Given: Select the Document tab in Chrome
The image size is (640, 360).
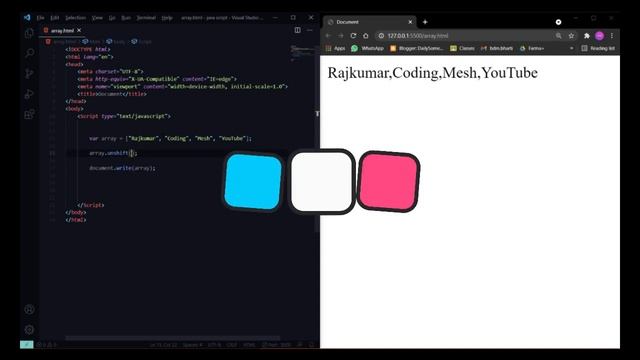Looking at the screenshot, I should (369, 22).
